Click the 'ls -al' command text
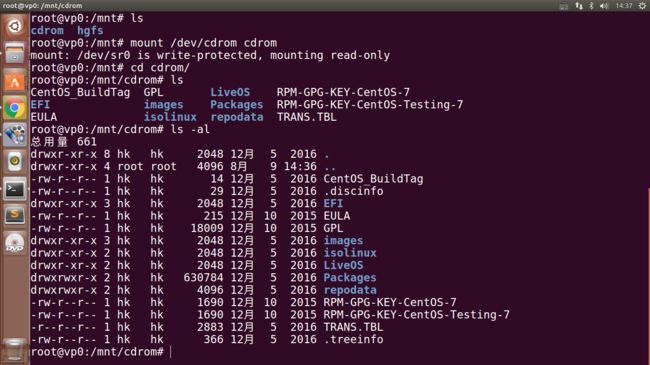The height and width of the screenshot is (365, 650). [190, 130]
